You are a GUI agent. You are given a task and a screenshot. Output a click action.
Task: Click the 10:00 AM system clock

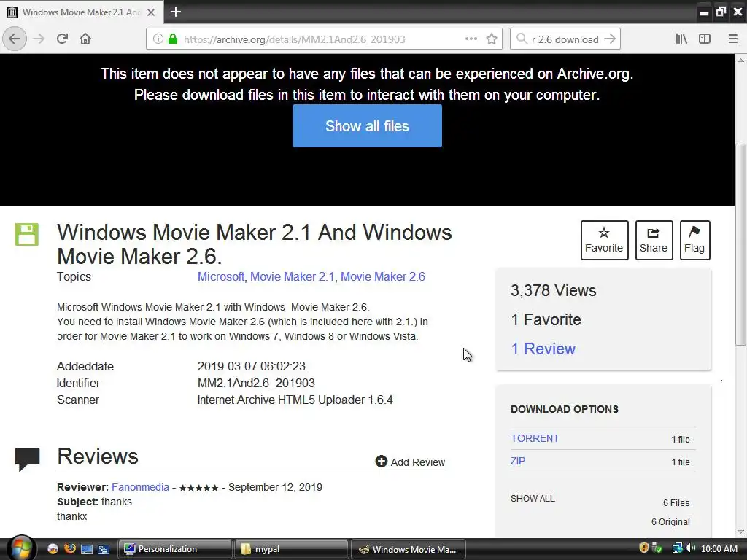[x=719, y=549]
